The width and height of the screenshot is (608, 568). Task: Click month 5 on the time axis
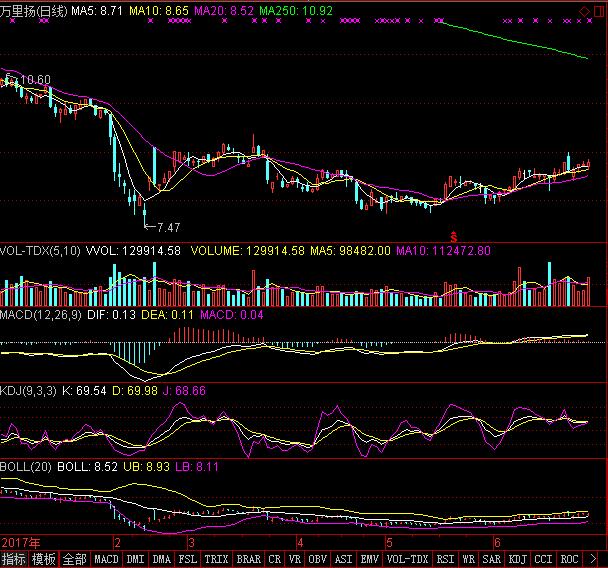[x=389, y=543]
